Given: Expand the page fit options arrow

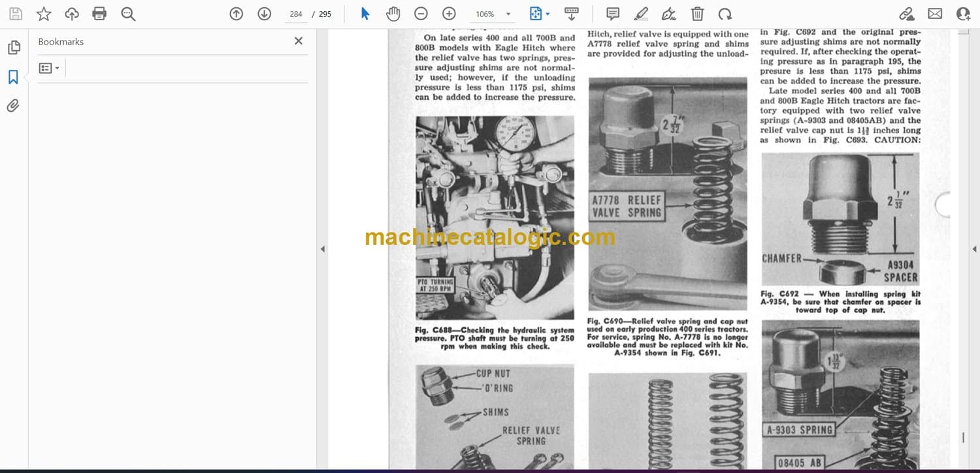Looking at the screenshot, I should [547, 14].
